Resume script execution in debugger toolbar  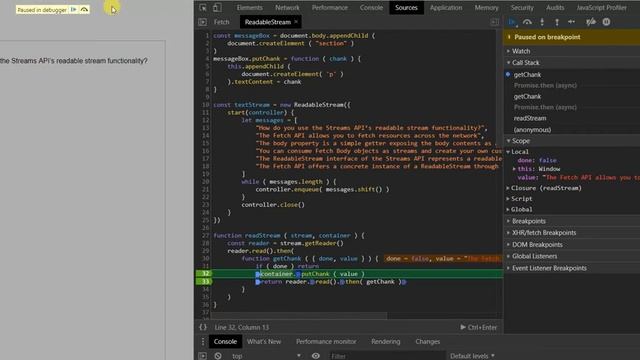[x=512, y=22]
